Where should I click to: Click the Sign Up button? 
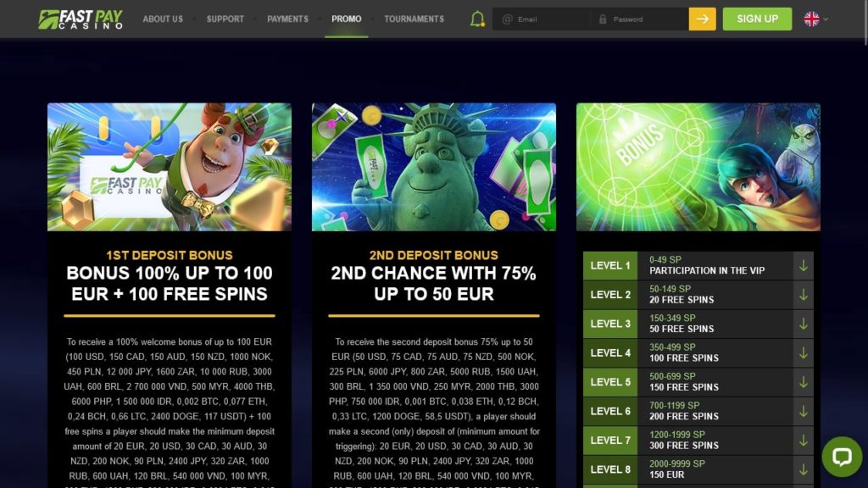coord(757,19)
